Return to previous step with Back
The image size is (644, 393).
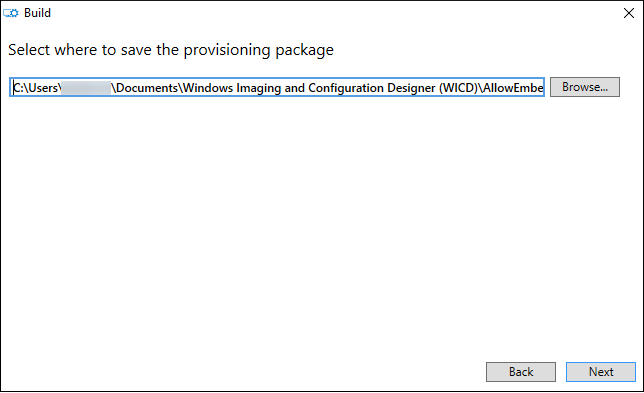point(521,372)
